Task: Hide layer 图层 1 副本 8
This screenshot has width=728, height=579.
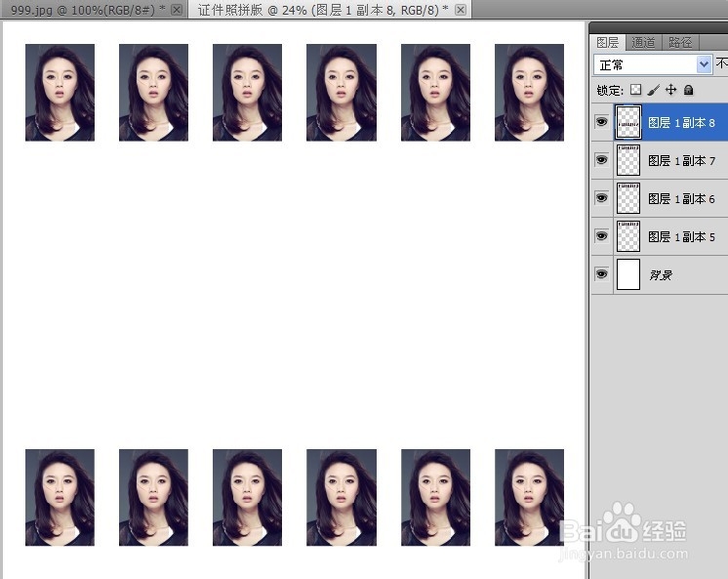Action: click(x=602, y=122)
